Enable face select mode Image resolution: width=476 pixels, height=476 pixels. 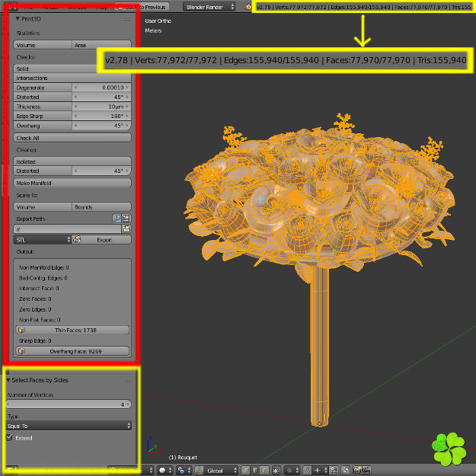click(264, 470)
